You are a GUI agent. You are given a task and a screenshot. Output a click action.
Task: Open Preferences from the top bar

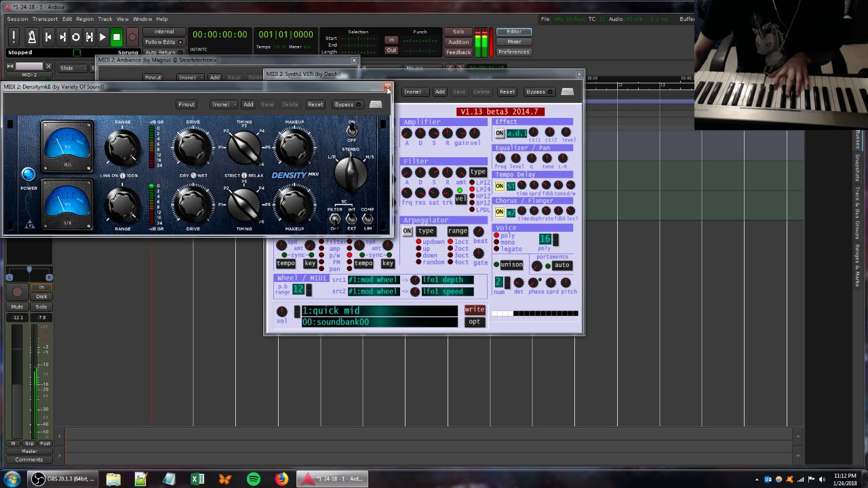(514, 52)
